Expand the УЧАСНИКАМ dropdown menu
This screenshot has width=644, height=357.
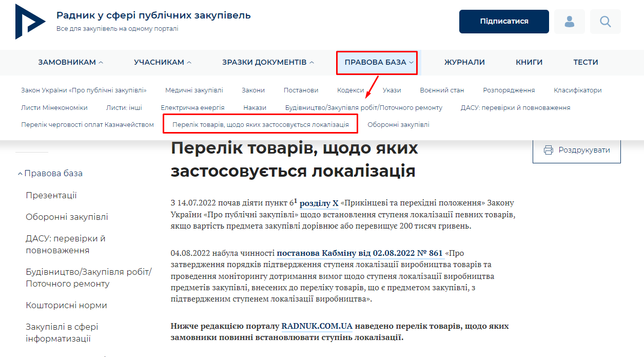(163, 62)
